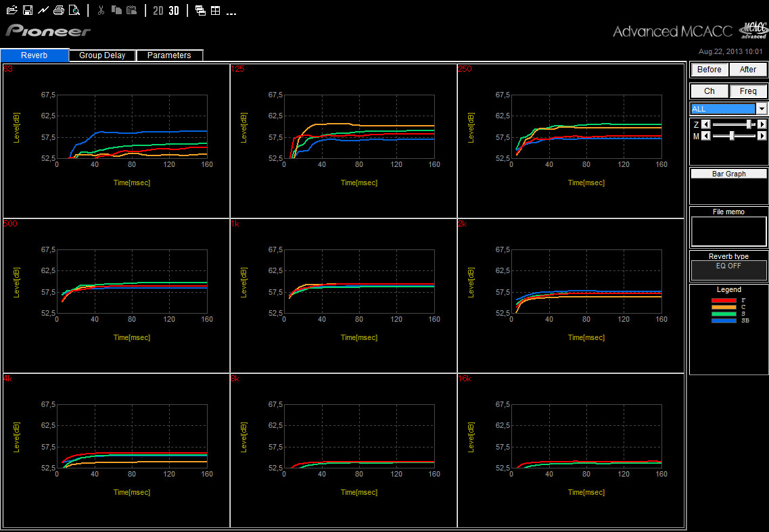Open the Parameters tab
Viewport: 769px width, 532px height.
[x=169, y=55]
